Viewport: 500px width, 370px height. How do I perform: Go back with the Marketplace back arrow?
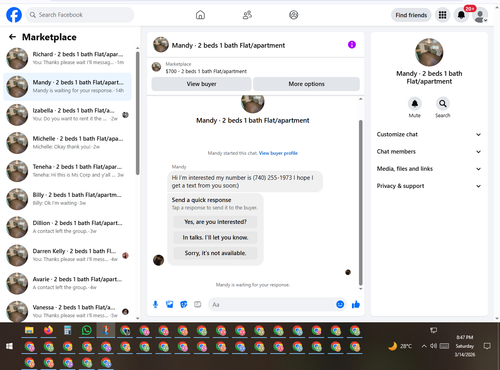12,37
